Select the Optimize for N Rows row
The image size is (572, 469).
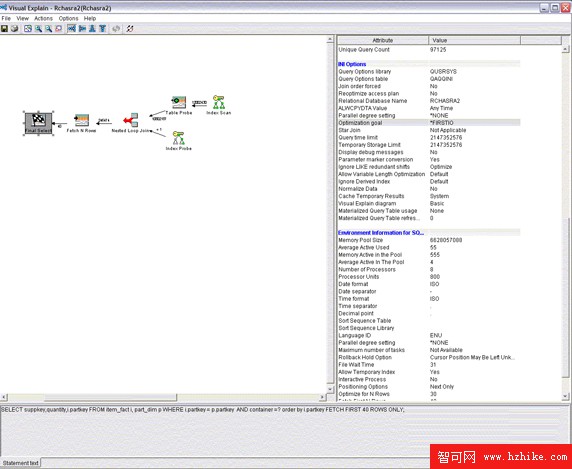(429, 394)
